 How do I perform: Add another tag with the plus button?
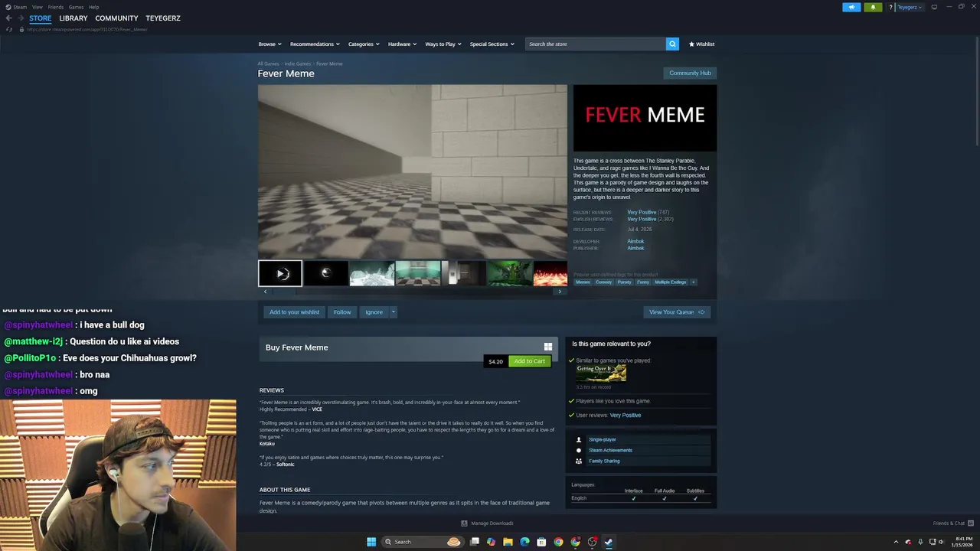(x=694, y=282)
